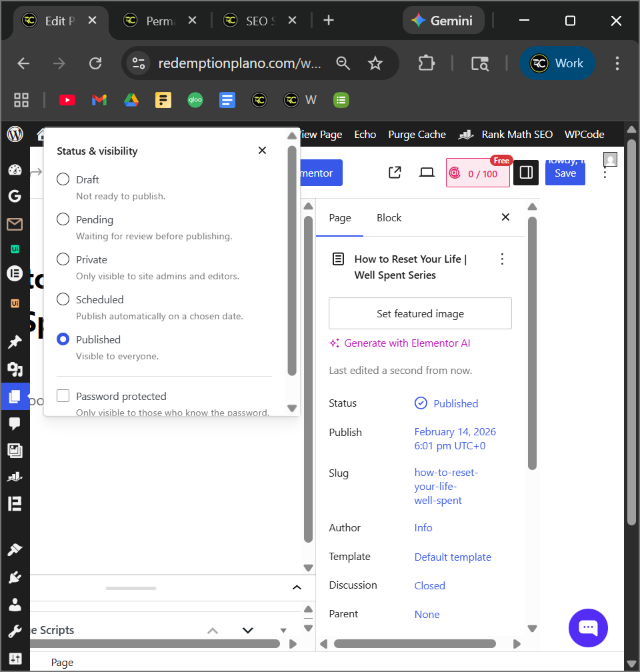Viewport: 640px width, 672px height.
Task: Open the Gmail bookmark
Action: coord(99,100)
